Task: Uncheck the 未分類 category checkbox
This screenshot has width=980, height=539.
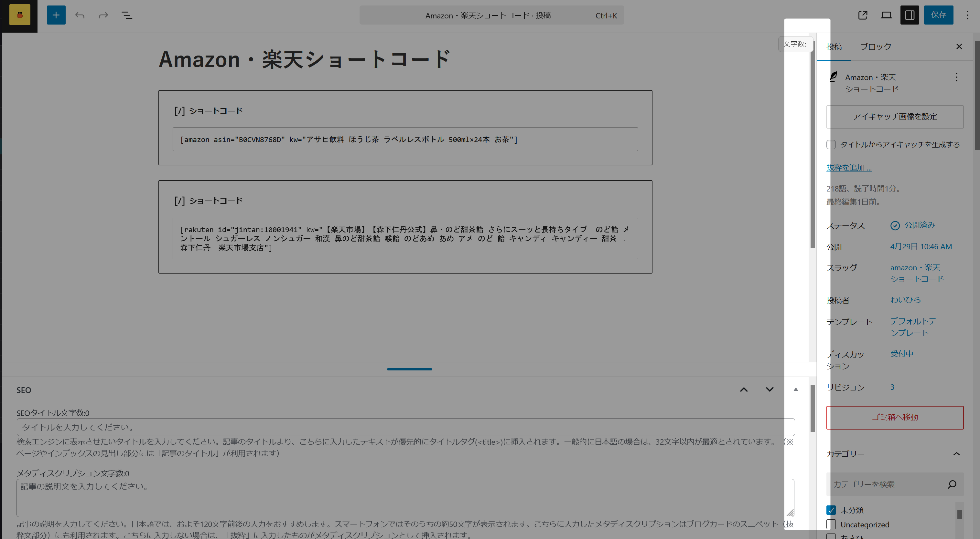Action: click(831, 510)
